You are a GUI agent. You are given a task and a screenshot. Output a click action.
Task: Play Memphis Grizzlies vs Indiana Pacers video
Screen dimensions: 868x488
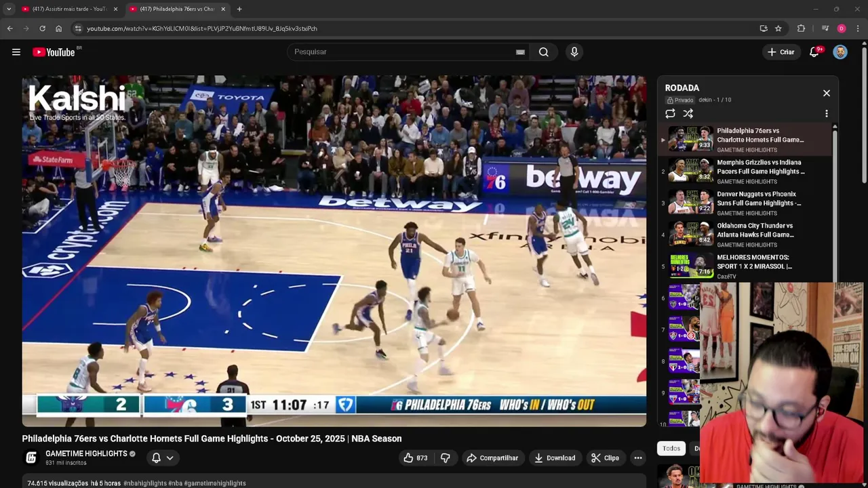pos(746,171)
